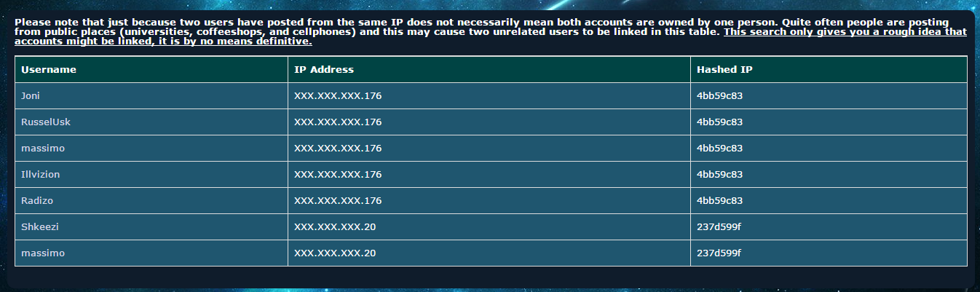Click Joni's hashed IP 4bb59c83

[719, 96]
